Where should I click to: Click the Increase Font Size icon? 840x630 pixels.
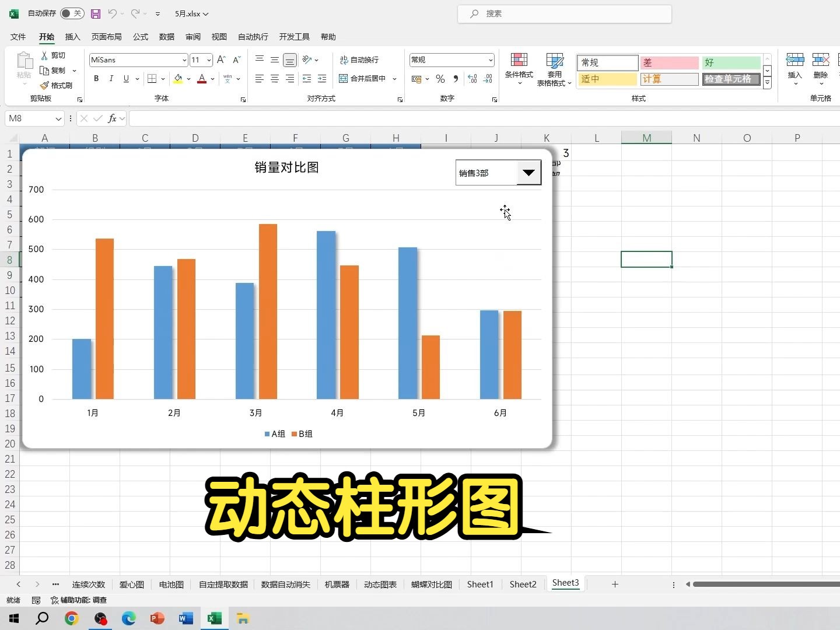(220, 60)
